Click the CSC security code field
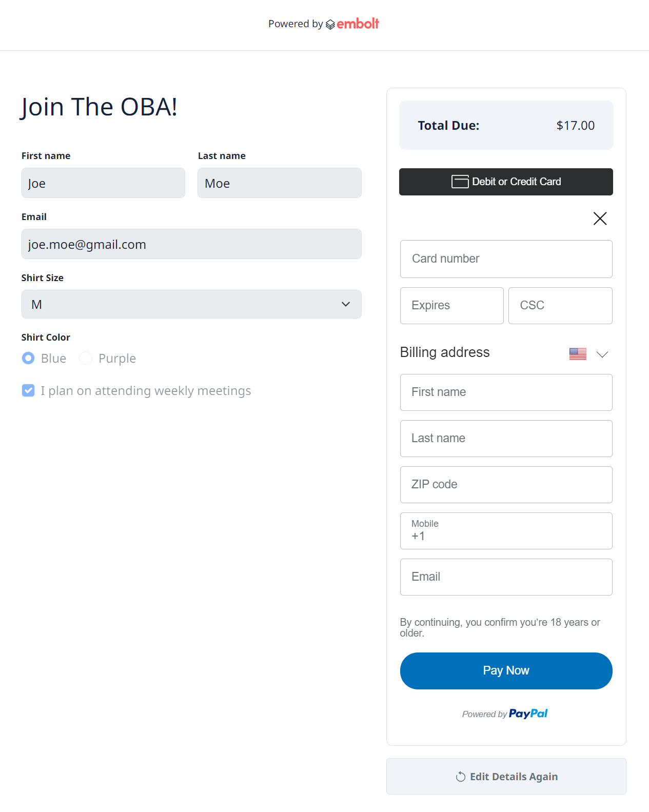This screenshot has width=649, height=812. point(560,306)
